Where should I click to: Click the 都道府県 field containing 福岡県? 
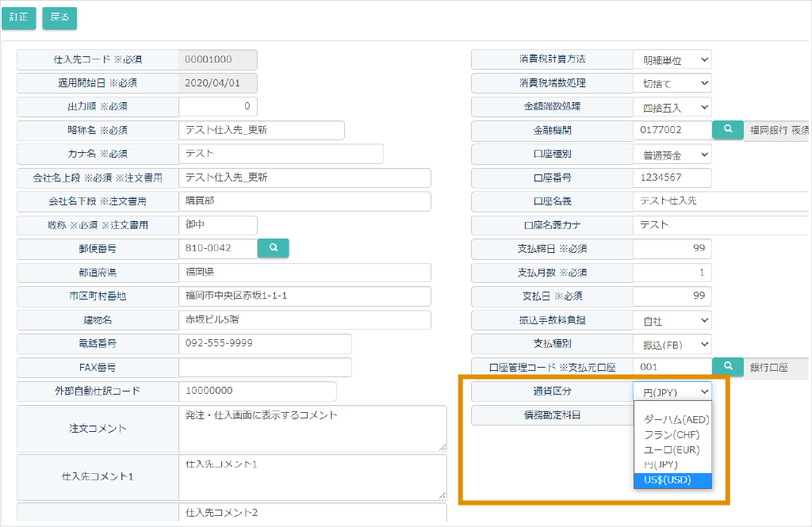pyautogui.click(x=305, y=273)
